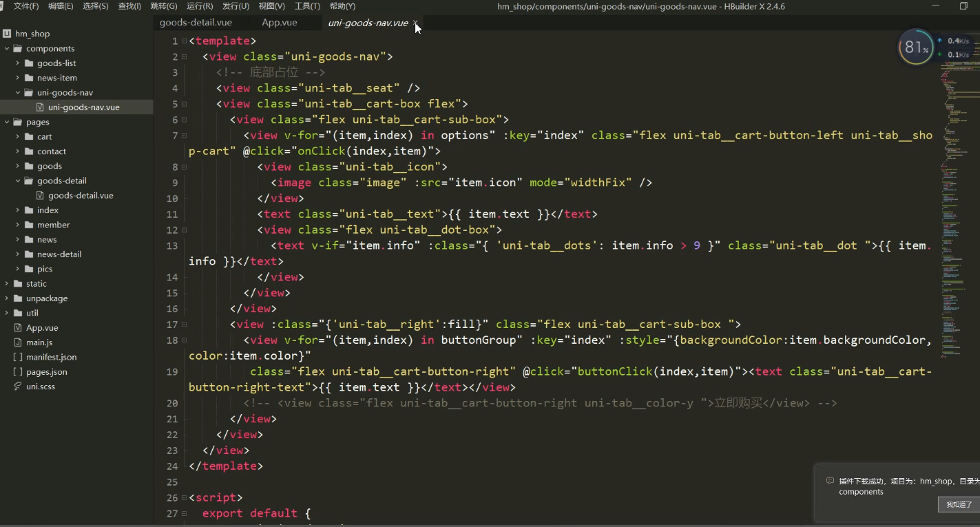Image resolution: width=980 pixels, height=527 pixels.
Task: Select the uni-goods-nav.vue editor tab
Action: (x=368, y=23)
